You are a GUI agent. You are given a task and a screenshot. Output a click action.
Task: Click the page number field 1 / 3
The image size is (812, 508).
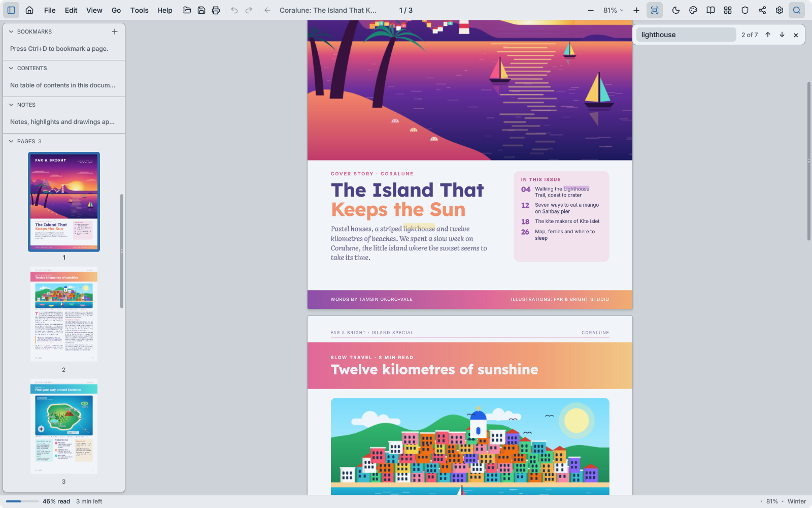click(406, 10)
